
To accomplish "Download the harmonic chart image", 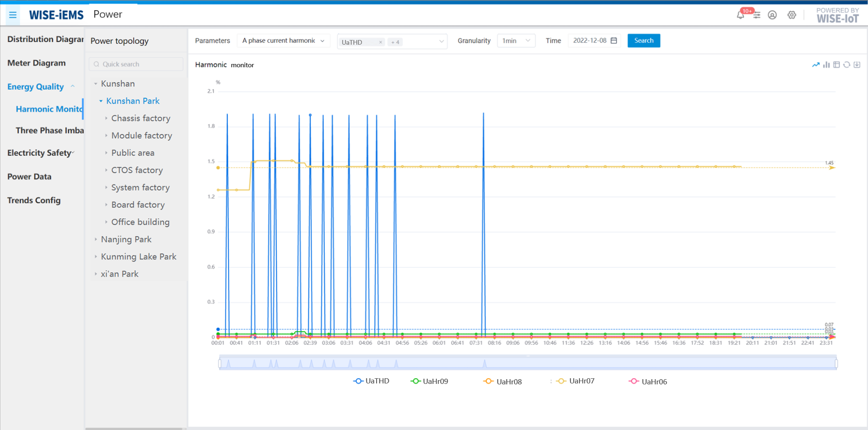I will [x=857, y=65].
